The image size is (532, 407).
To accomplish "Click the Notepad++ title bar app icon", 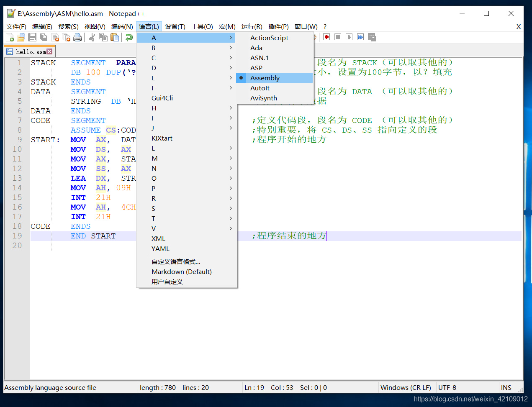I will [11, 13].
